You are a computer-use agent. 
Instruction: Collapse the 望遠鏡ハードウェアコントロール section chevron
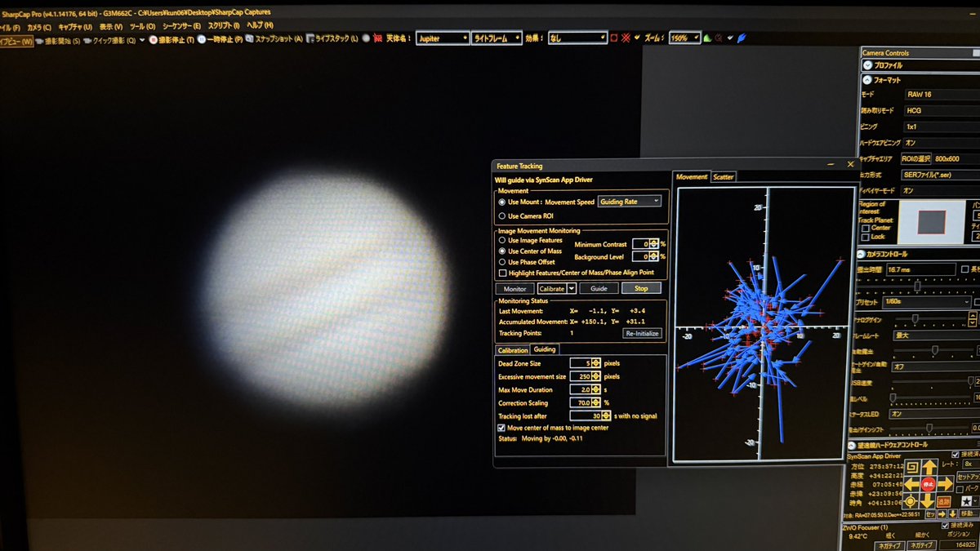tap(851, 446)
